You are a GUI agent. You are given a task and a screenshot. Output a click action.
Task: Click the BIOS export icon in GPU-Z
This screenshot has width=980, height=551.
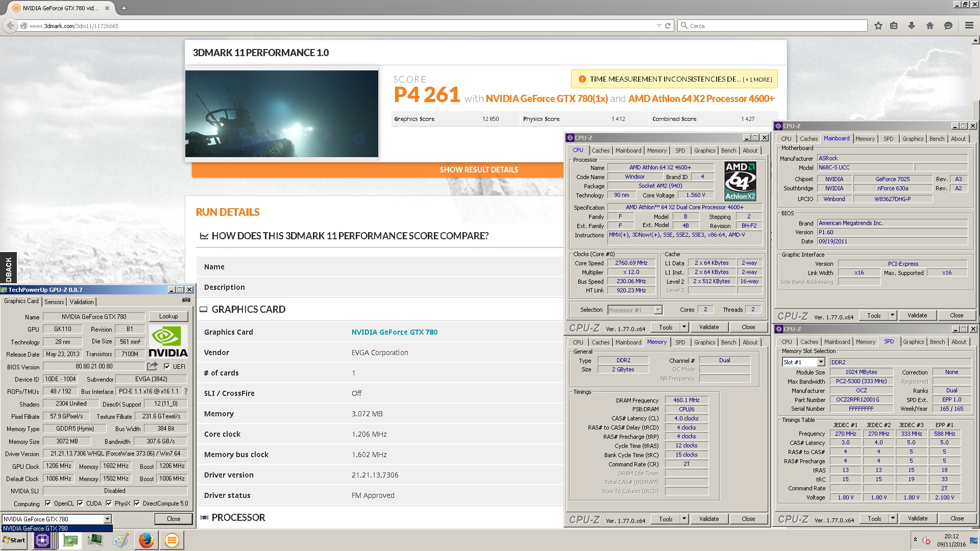click(x=152, y=366)
